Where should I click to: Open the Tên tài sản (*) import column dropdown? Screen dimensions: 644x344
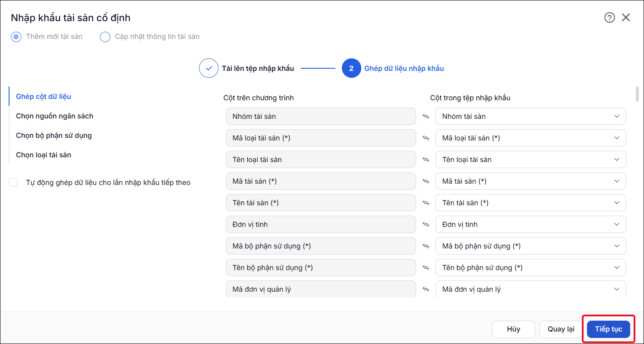[531, 203]
